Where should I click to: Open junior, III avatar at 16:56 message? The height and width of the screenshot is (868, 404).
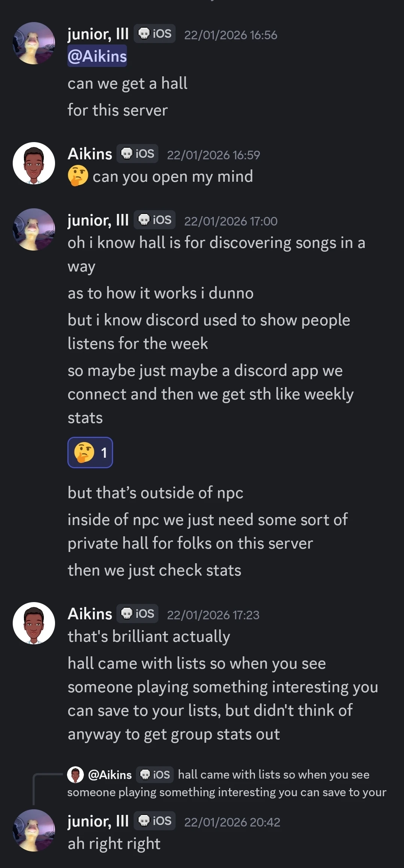pyautogui.click(x=34, y=43)
